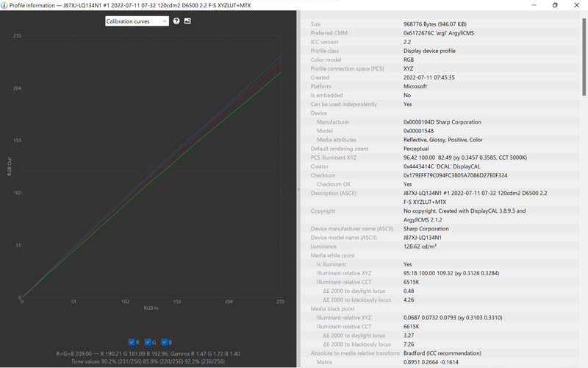Select the 'Preferred CMM' row label
588x368 pixels.
coord(329,33)
